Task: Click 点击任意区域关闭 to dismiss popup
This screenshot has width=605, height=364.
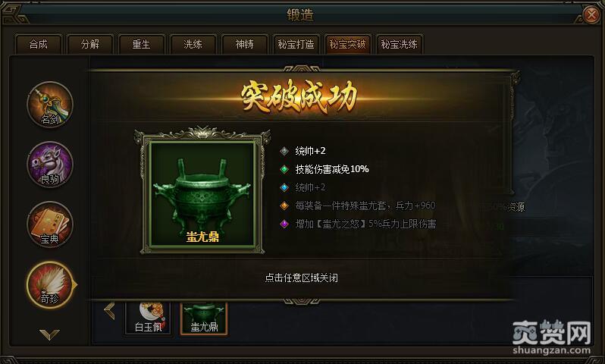Action: [x=301, y=278]
